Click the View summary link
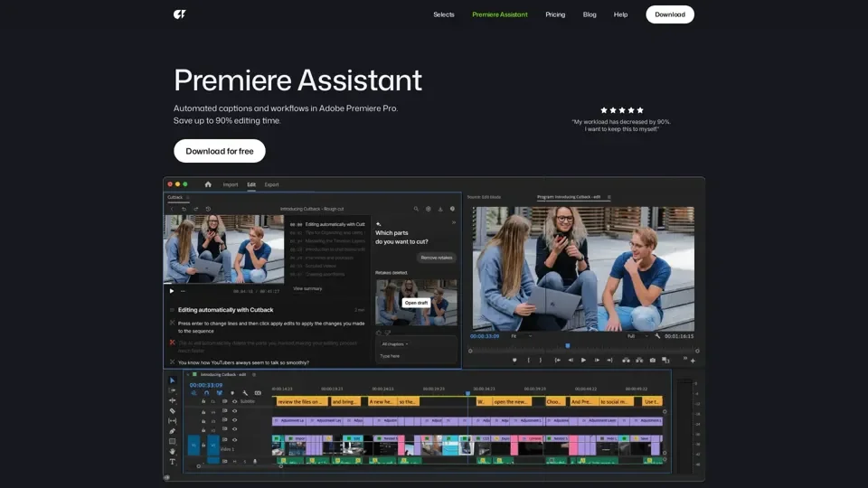The height and width of the screenshot is (488, 868). pos(307,288)
